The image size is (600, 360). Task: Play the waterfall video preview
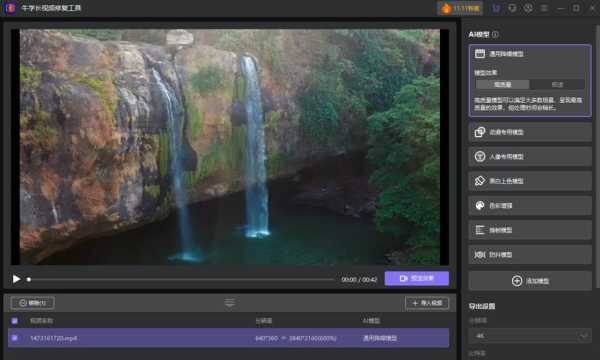16,279
